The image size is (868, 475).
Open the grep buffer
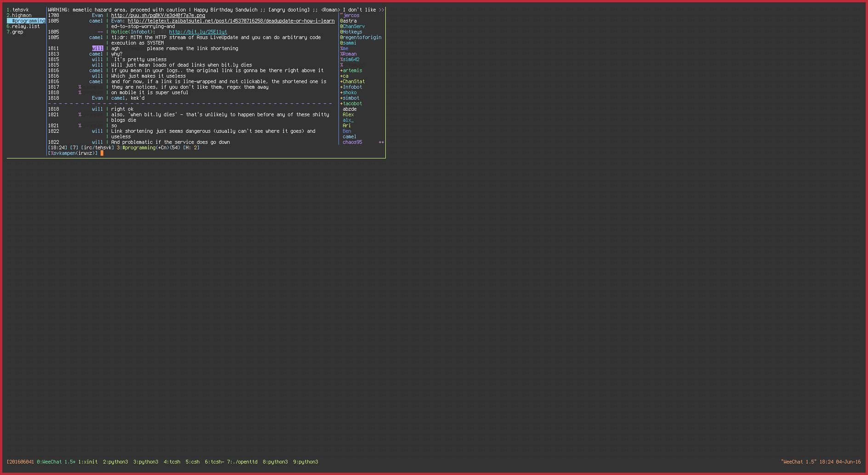(x=17, y=32)
